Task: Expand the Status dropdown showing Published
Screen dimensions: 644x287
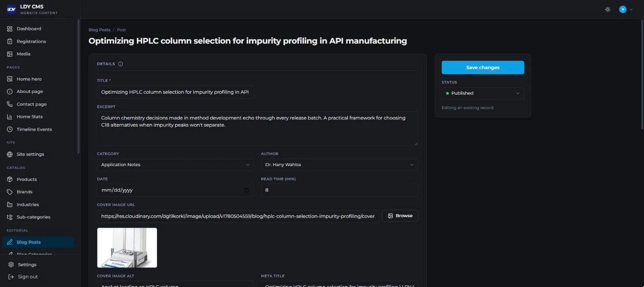Action: pos(483,93)
